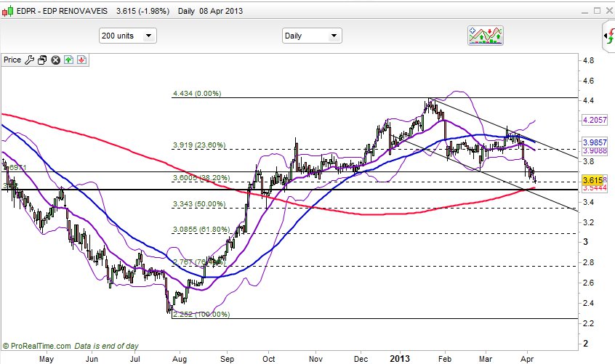Move Price panel down with red arrow
615x364 pixels.
[x=81, y=60]
